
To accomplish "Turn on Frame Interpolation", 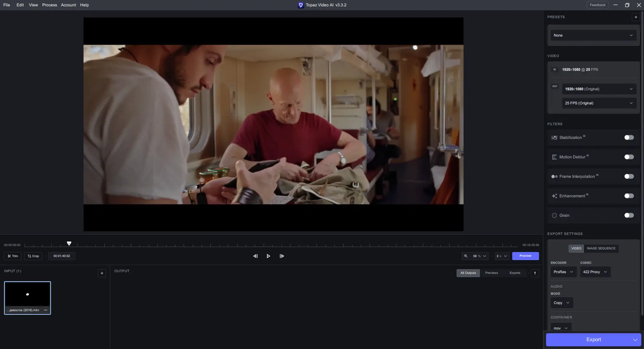I will point(629,177).
